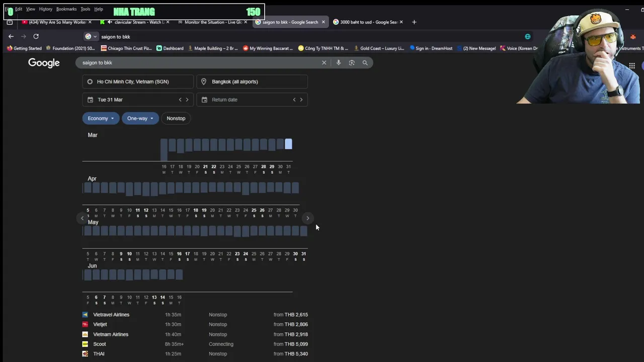Open the search engine selector in URL bar
Screen dimensions: 644x362
(x=91, y=36)
